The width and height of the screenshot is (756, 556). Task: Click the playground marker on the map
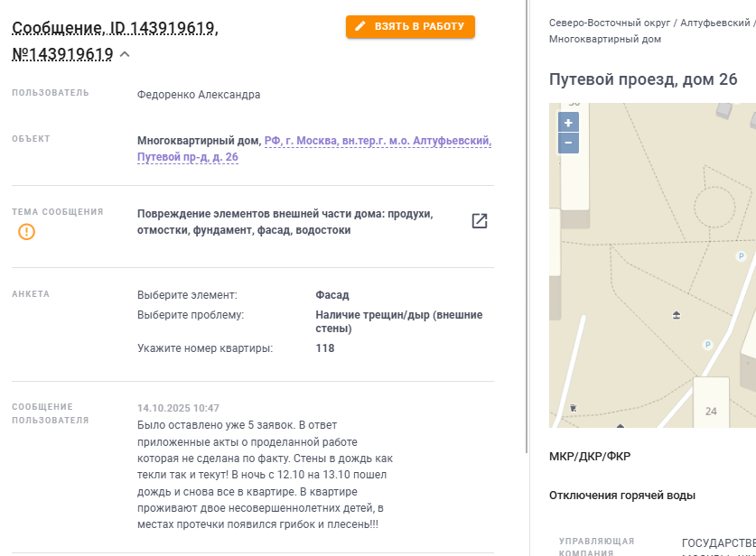pos(677,315)
